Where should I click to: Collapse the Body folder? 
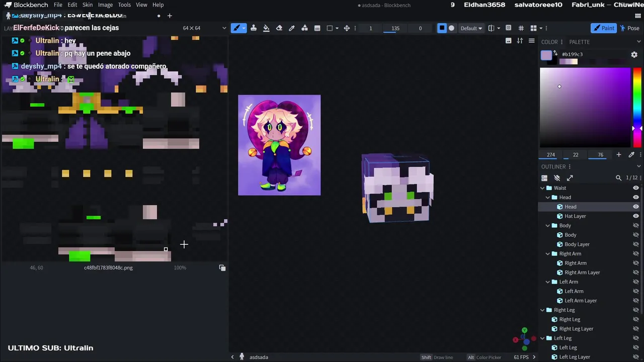tap(548, 226)
